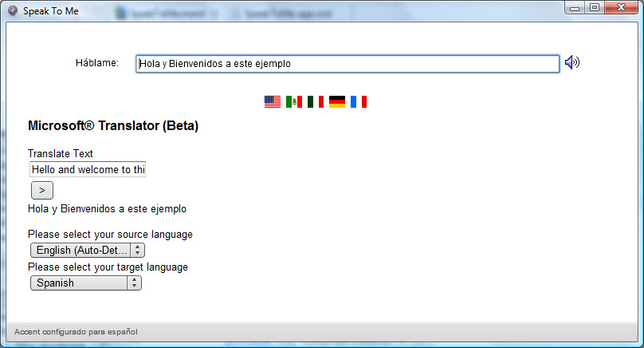644x348 pixels.
Task: Select the Germany flag
Action: coord(337,101)
